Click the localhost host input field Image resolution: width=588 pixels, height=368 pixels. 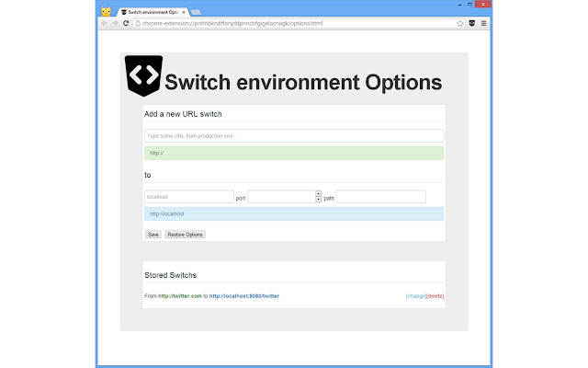pyautogui.click(x=189, y=197)
